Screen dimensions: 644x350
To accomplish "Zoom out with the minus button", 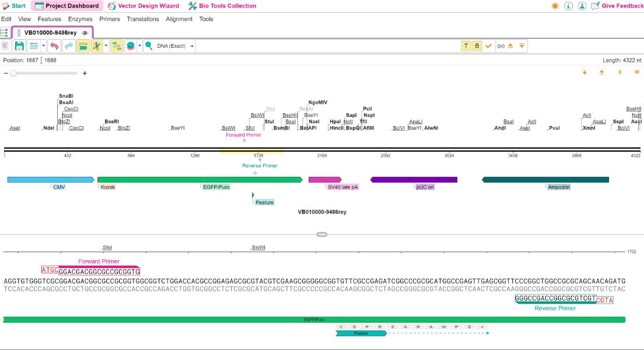I will point(6,73).
